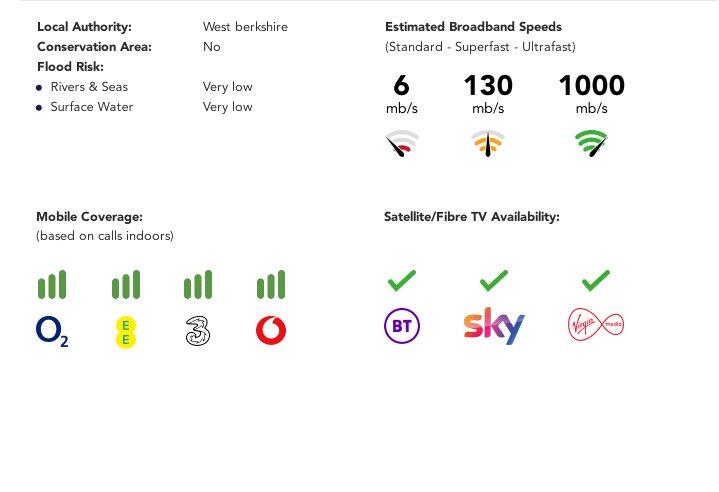Click the Surface Water flood risk item

(91, 107)
